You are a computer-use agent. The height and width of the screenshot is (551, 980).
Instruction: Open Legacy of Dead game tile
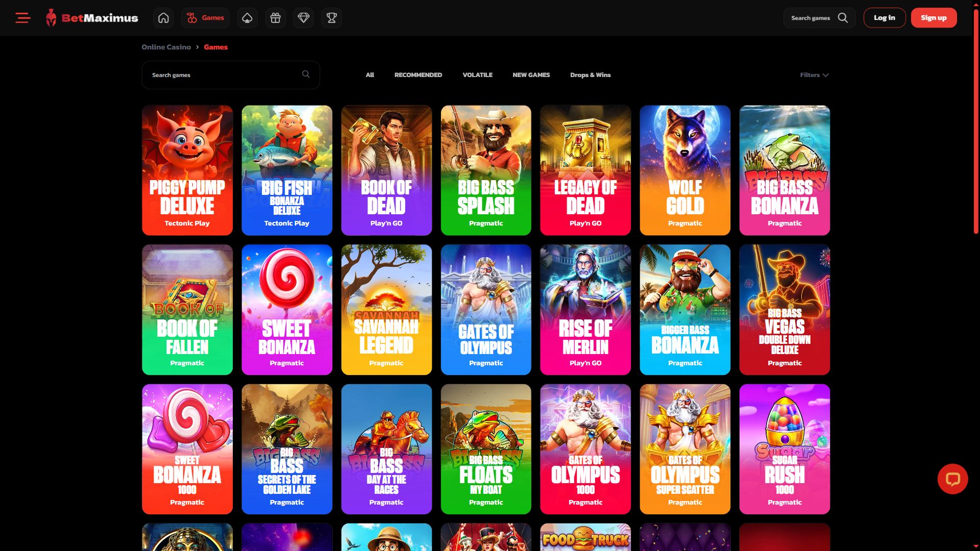585,170
